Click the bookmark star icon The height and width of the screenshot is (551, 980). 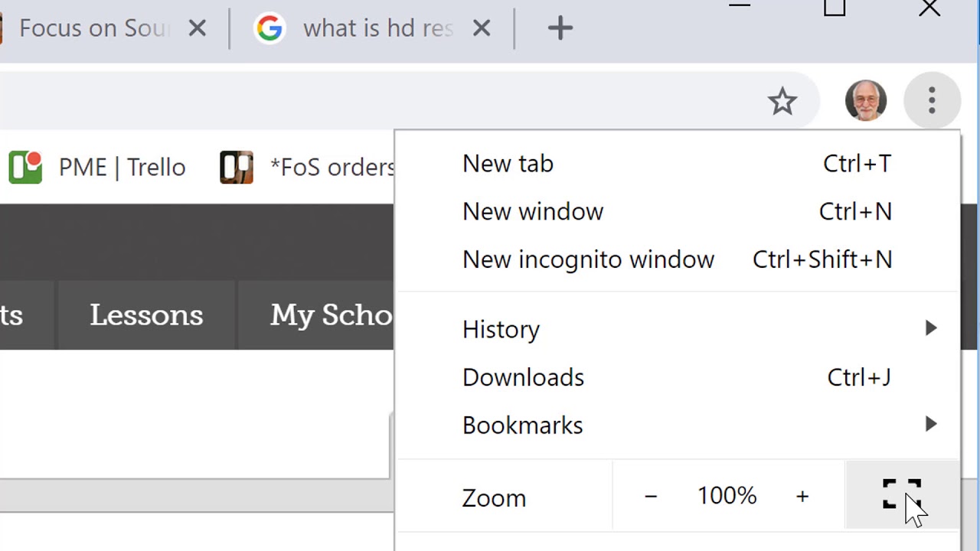(782, 101)
